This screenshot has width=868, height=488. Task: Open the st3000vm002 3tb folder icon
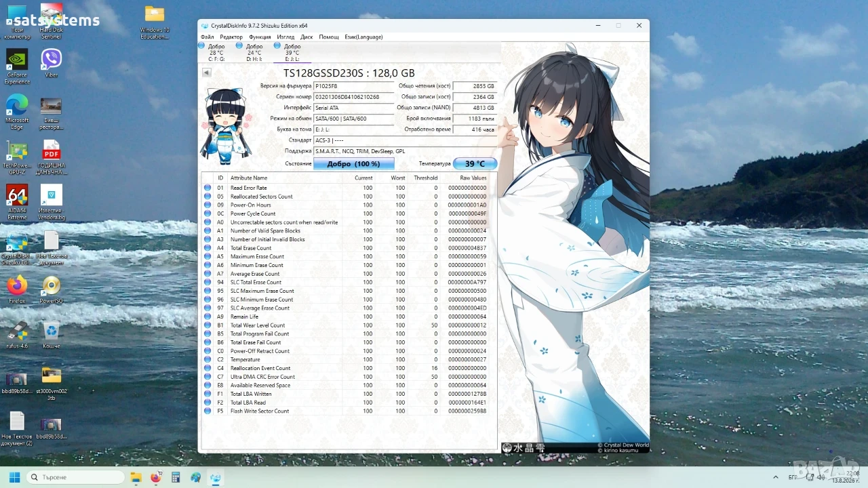51,384
